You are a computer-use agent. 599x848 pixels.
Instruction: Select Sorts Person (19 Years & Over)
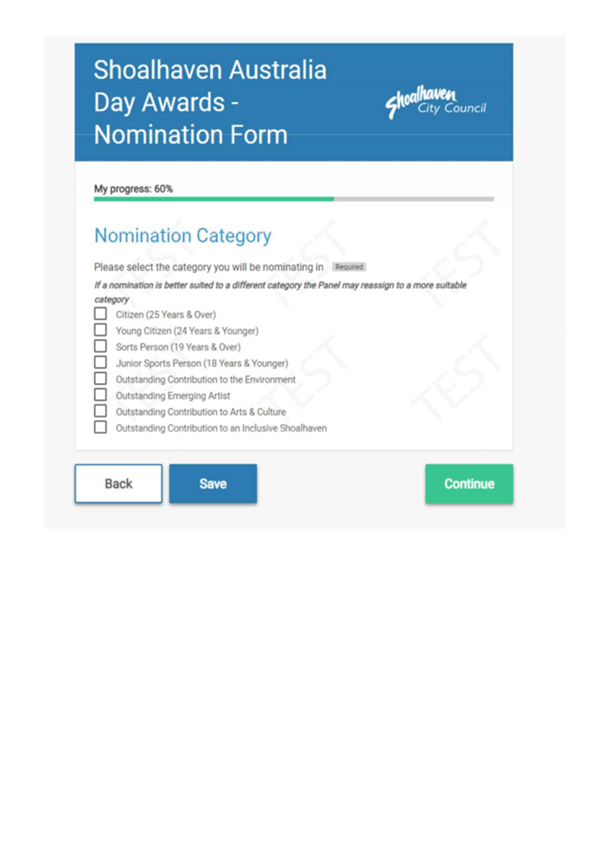(99, 346)
